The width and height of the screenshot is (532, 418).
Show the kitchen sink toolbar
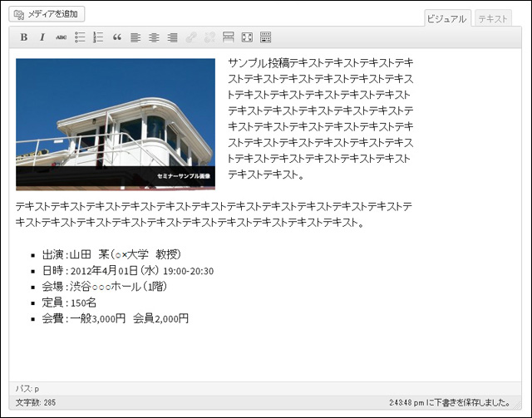click(x=265, y=37)
